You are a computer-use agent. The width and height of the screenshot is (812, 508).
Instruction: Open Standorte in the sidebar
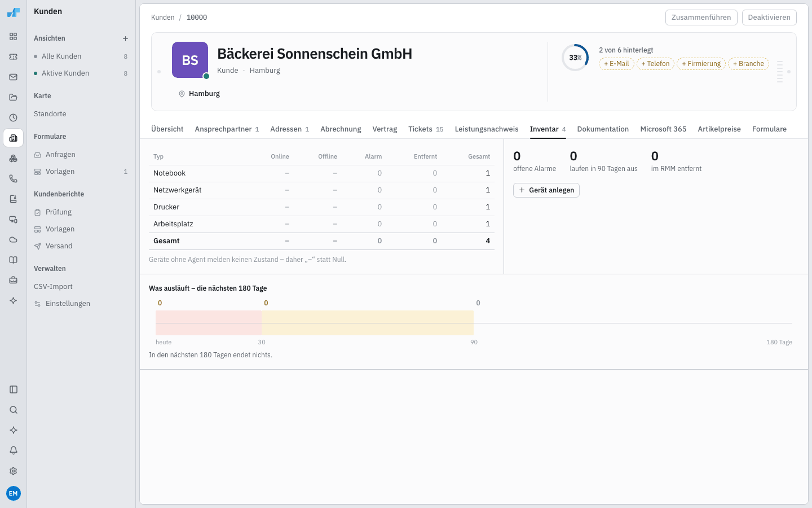pos(81,114)
